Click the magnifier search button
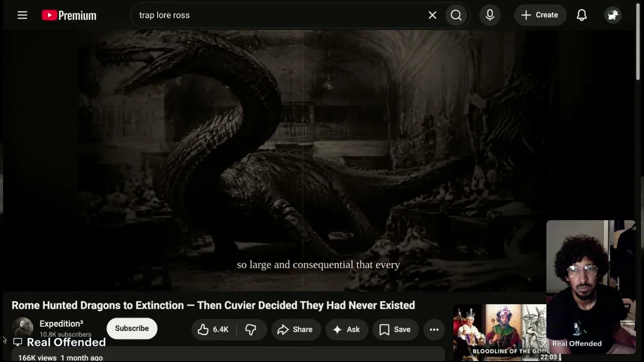This screenshot has width=644, height=362. [x=456, y=15]
